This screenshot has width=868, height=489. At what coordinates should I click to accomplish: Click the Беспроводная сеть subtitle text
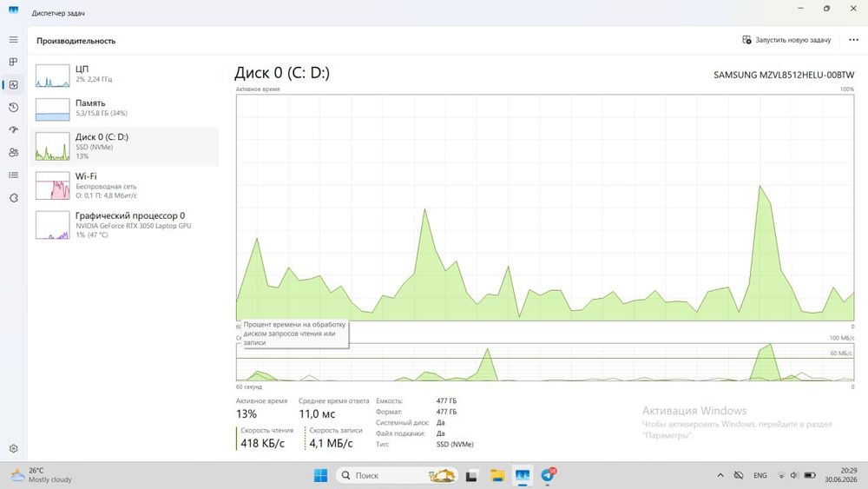106,187
